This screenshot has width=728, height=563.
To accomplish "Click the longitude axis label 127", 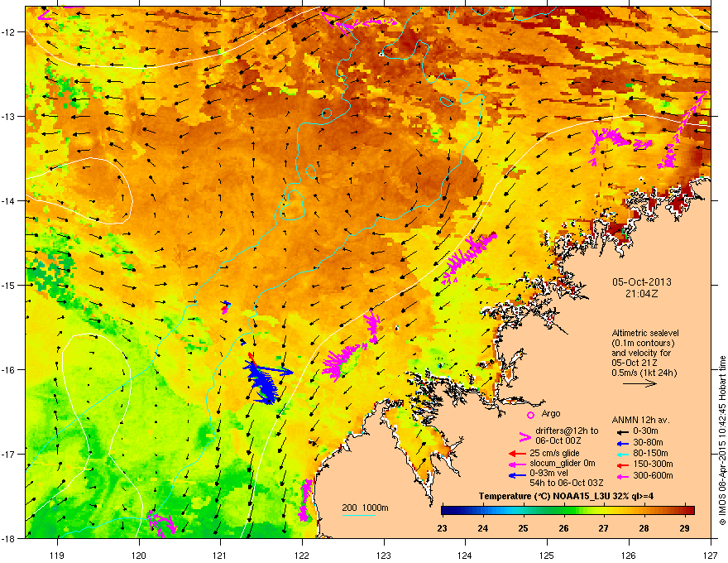I will point(711,555).
